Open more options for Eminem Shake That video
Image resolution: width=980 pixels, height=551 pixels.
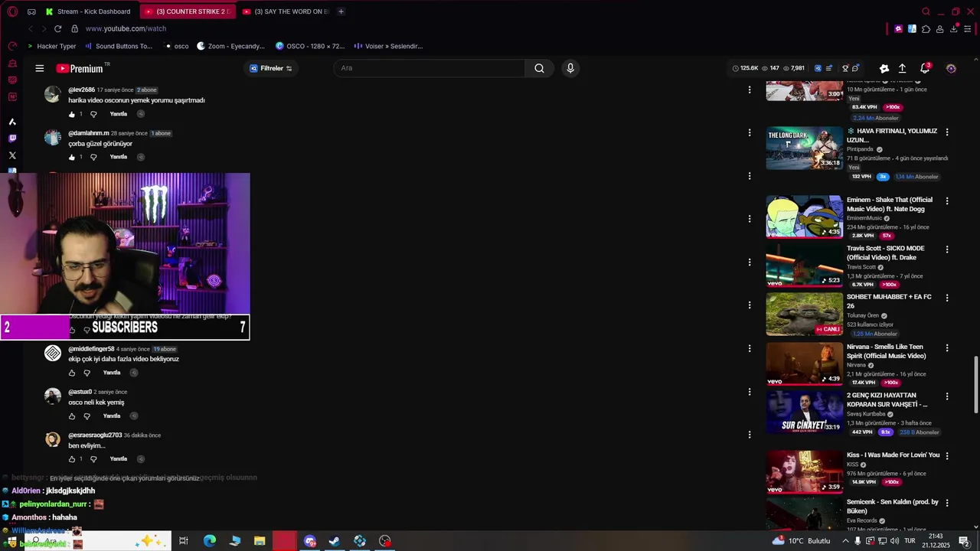click(947, 201)
